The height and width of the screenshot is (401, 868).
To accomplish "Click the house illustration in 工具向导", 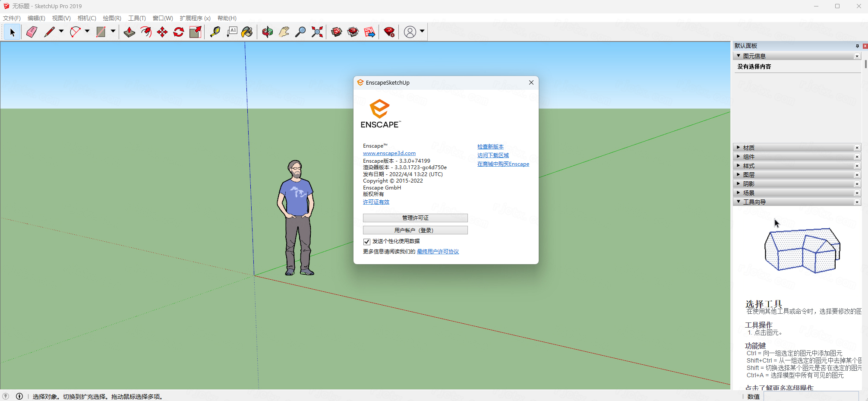I will pos(802,250).
